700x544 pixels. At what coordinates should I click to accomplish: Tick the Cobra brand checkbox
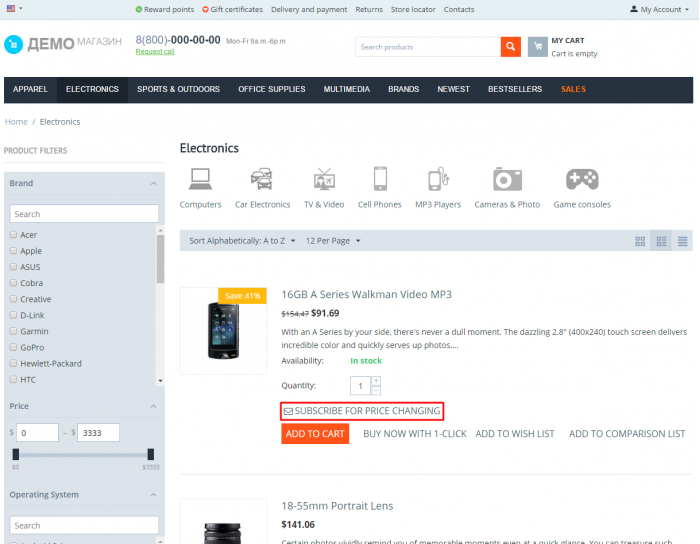[x=13, y=282]
